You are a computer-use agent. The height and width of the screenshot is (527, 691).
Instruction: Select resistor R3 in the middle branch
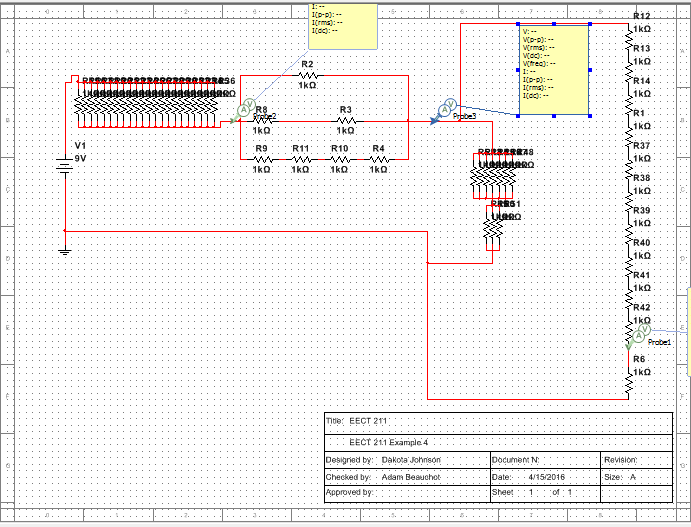[x=346, y=121]
